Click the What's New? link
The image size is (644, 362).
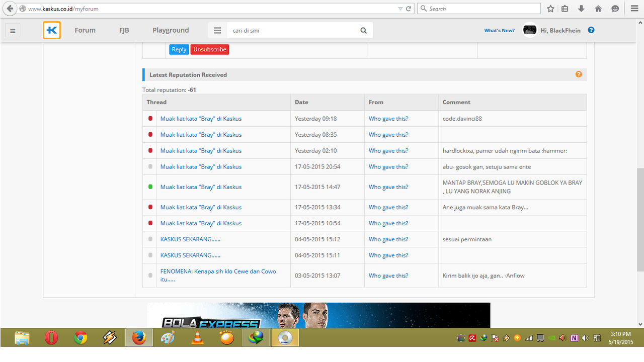tap(499, 30)
